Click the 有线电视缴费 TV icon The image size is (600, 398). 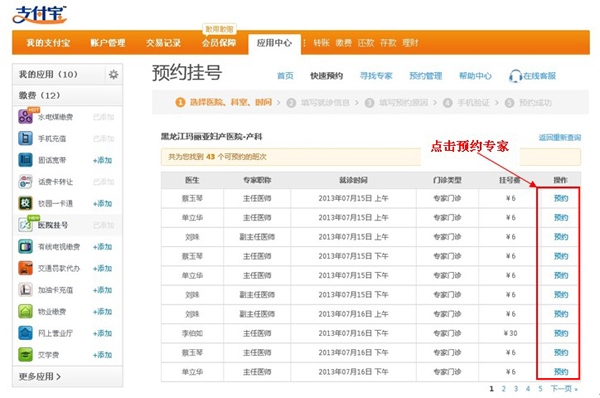pyautogui.click(x=25, y=246)
